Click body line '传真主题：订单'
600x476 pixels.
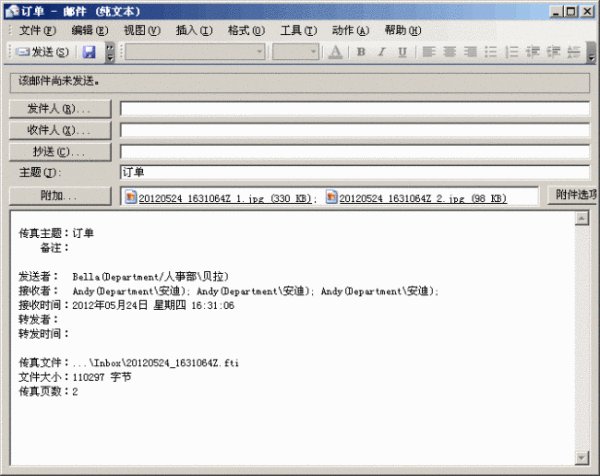click(x=56, y=233)
